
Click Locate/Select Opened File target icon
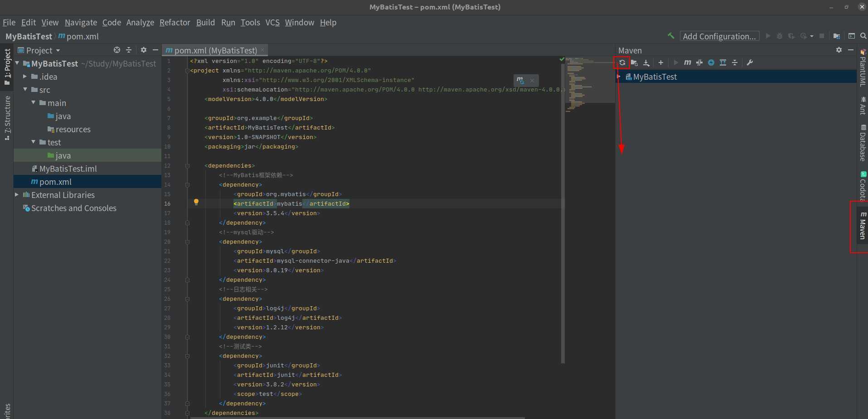(x=117, y=50)
